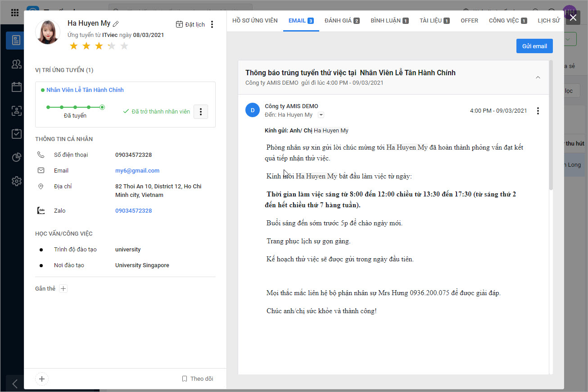Expand recipient details dropdown arrow
588x392 pixels.
(x=321, y=115)
